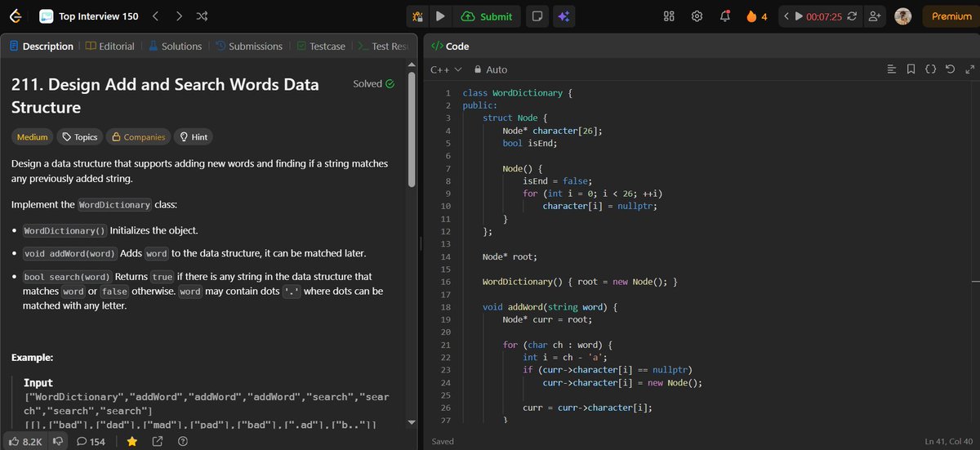Screen dimensions: 980x450
Task: Bookmark the code snippet
Action: click(911, 70)
